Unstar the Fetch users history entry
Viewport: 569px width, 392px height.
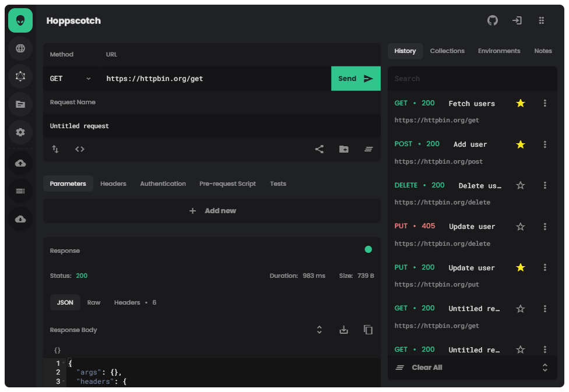pos(521,103)
